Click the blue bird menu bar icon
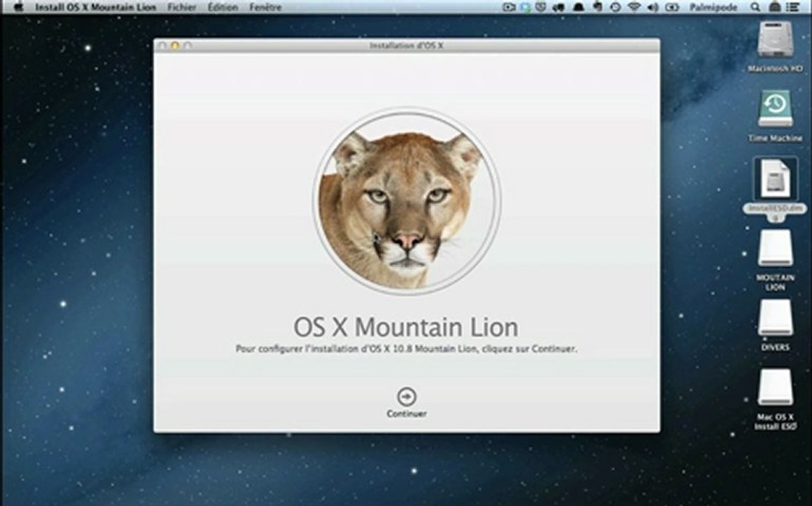This screenshot has width=812, height=506. pyautogui.click(x=526, y=7)
